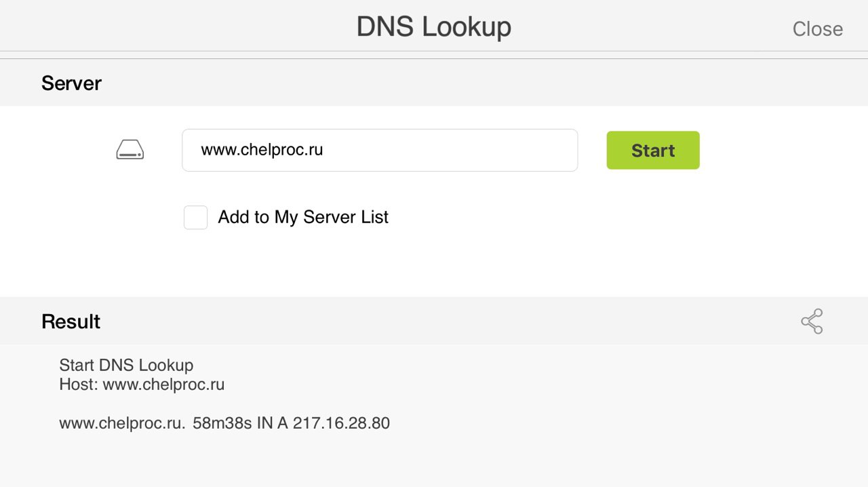Click the 'Result' section header
This screenshot has width=868, height=487.
point(71,322)
